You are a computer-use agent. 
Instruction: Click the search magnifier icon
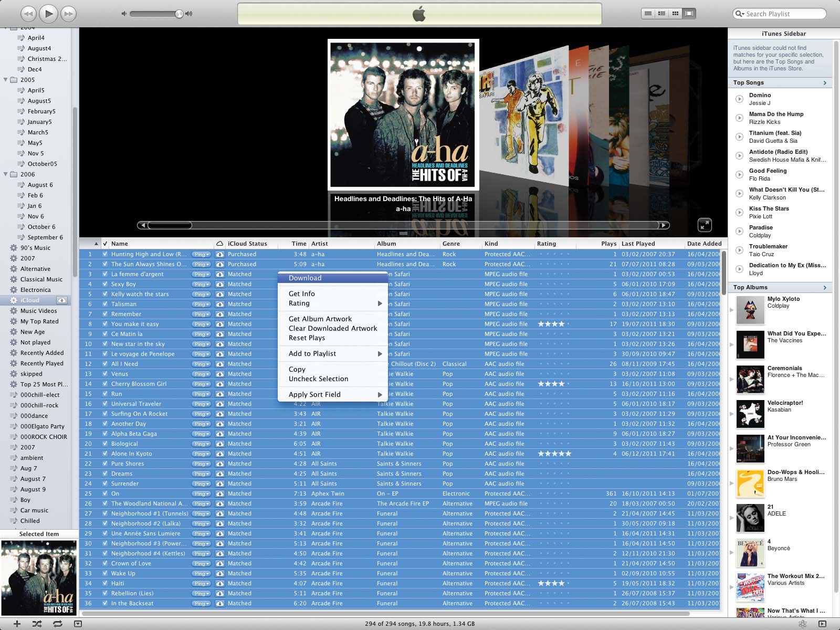[x=740, y=14]
